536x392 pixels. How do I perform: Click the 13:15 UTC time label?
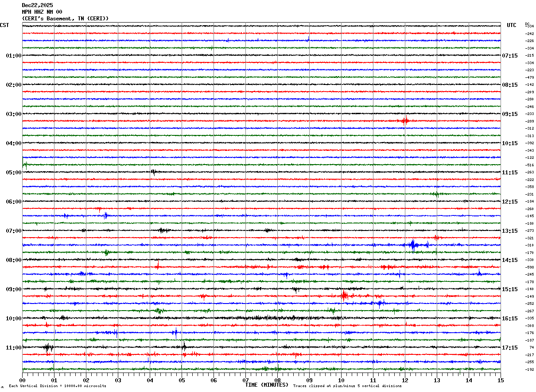click(x=510, y=231)
